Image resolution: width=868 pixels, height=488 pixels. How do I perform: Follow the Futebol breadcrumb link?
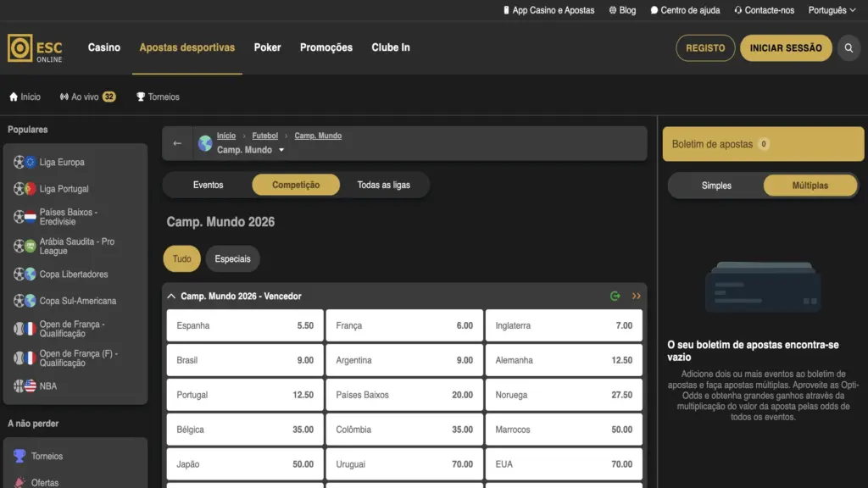[x=264, y=136]
